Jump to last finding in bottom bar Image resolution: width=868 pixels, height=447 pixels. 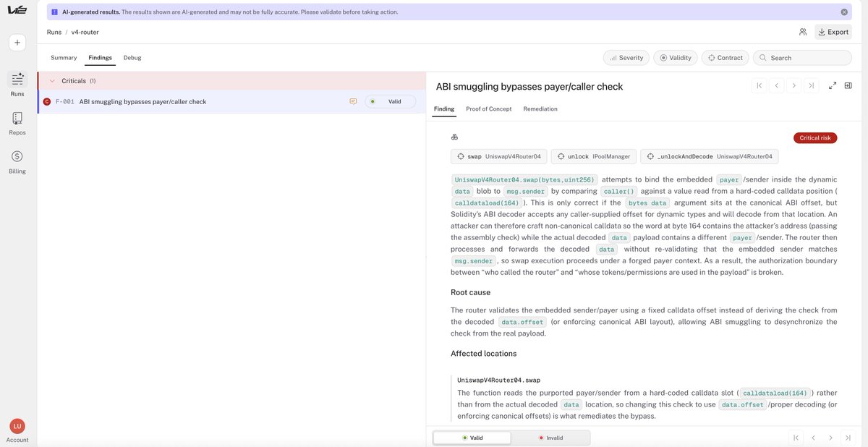pyautogui.click(x=848, y=438)
